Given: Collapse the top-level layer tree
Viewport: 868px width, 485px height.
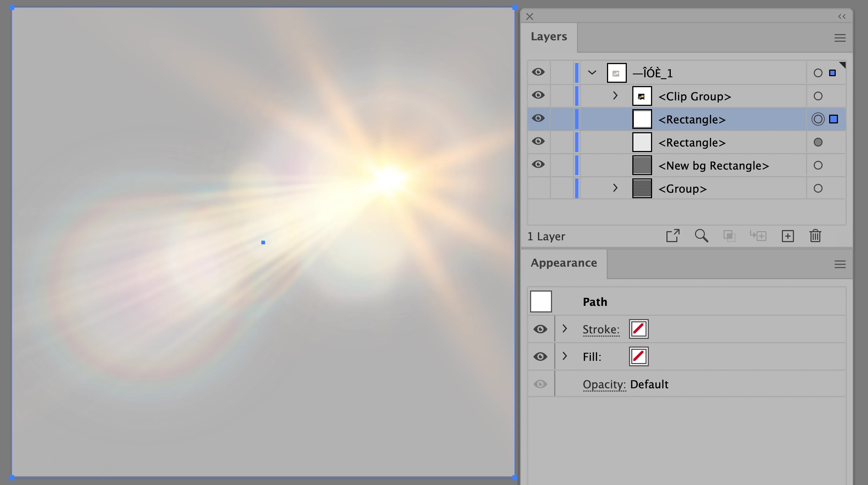Looking at the screenshot, I should (592, 73).
